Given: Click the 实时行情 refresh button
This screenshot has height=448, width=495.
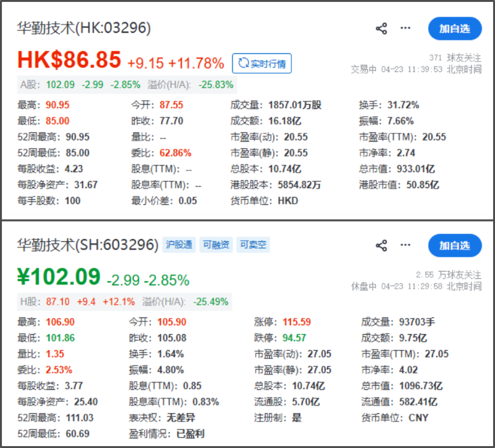Looking at the screenshot, I should pos(262,63).
